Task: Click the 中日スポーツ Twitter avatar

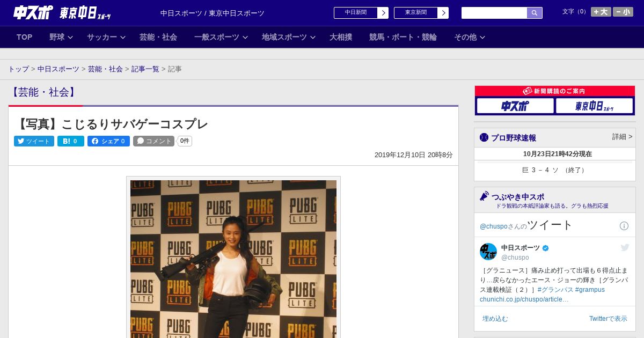Action: (488, 252)
